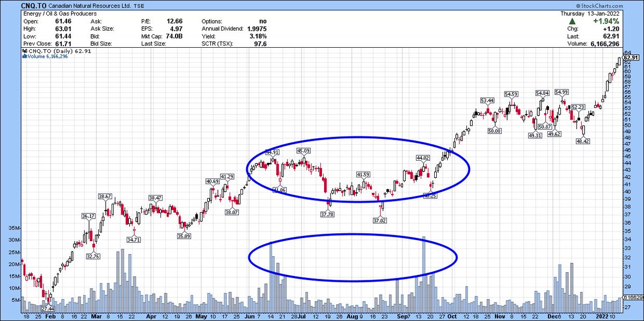
Task: Click the 50.87 price label
Action: [545, 126]
